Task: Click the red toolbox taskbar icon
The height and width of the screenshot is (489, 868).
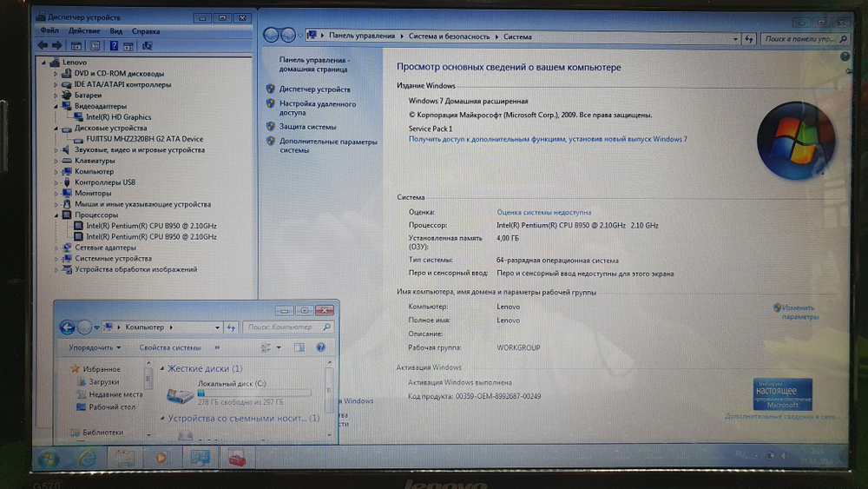Action: click(x=236, y=458)
